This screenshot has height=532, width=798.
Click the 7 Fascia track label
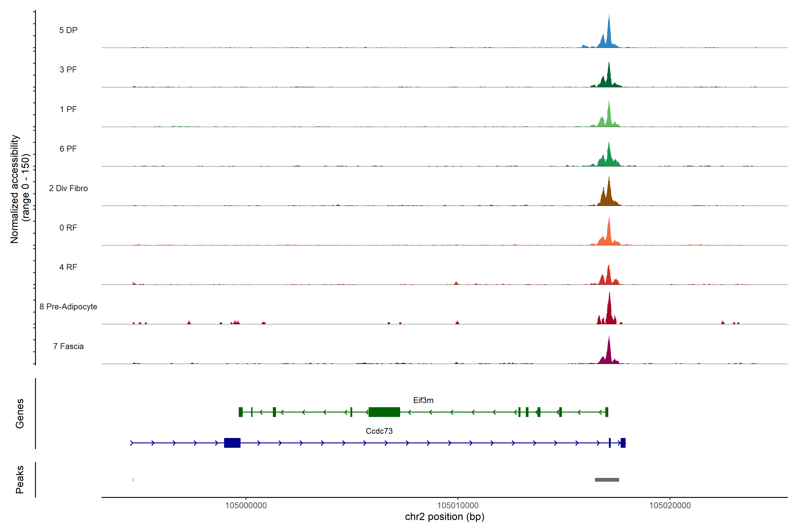point(68,346)
